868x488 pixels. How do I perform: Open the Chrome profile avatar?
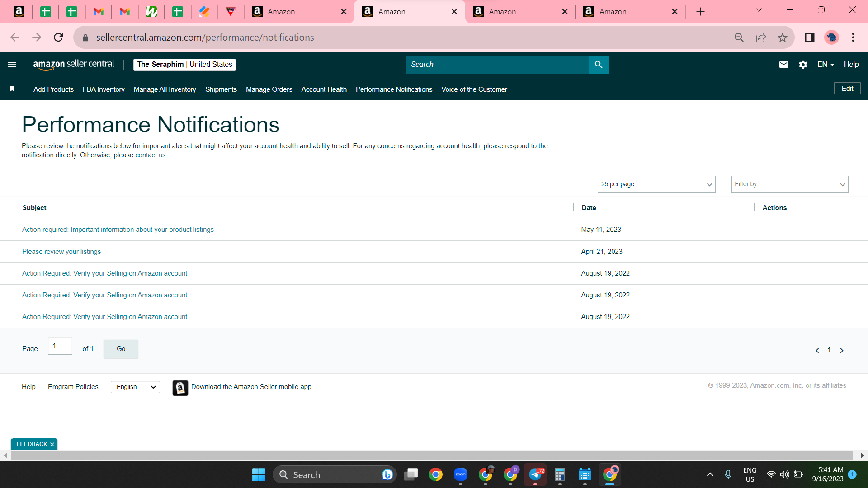[831, 38]
